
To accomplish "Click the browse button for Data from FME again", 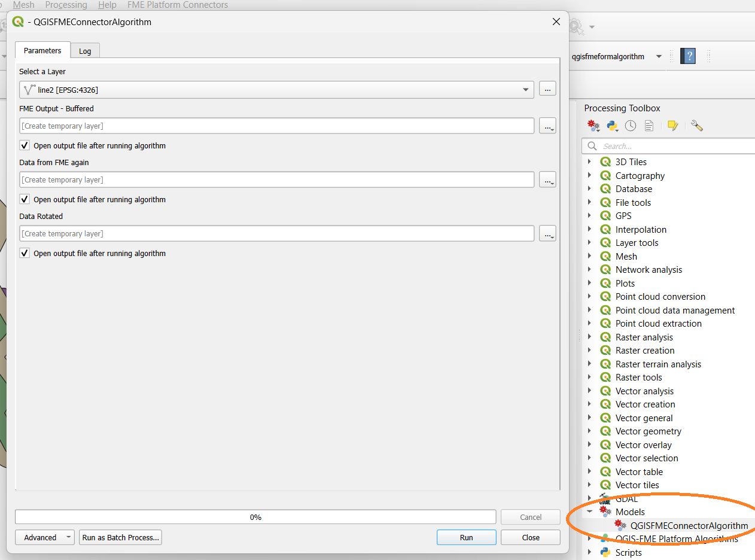I will tap(547, 179).
